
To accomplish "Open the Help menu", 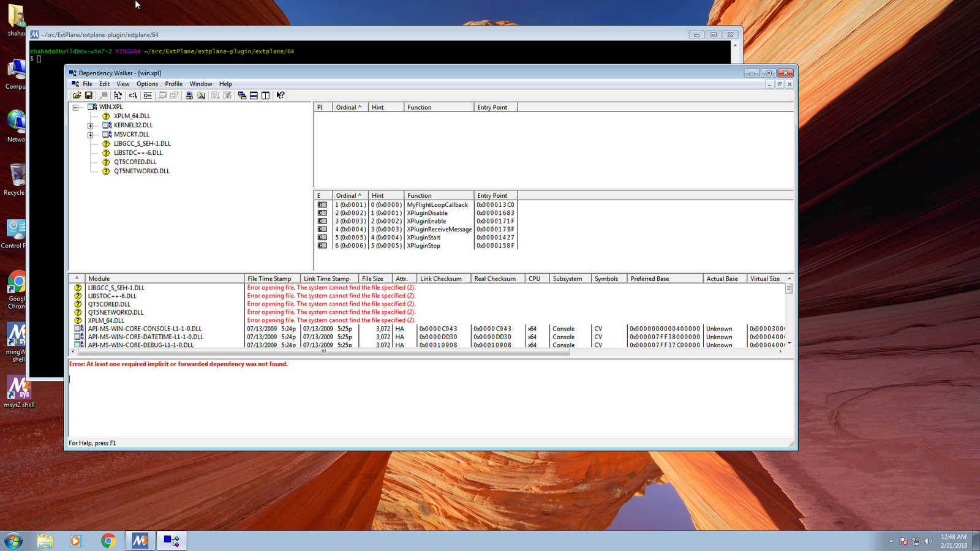I will (225, 84).
